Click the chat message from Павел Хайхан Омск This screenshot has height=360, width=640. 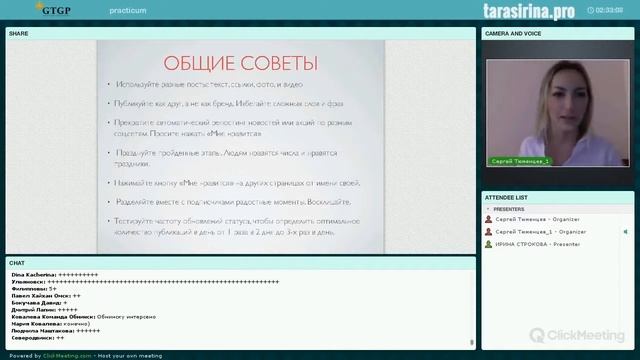pos(46,296)
